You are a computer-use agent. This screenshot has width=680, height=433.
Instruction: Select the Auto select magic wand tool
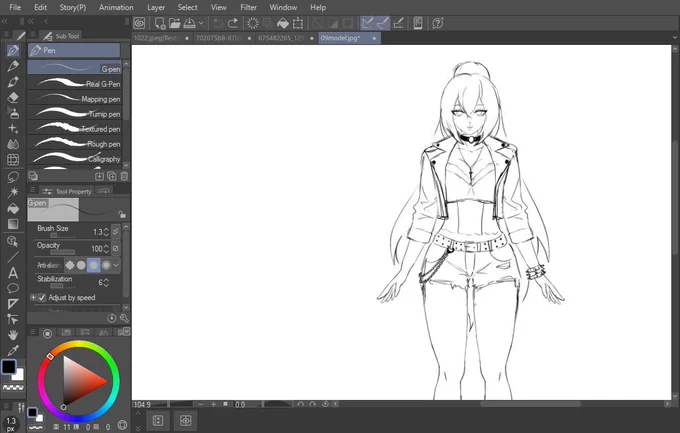pos(13,192)
